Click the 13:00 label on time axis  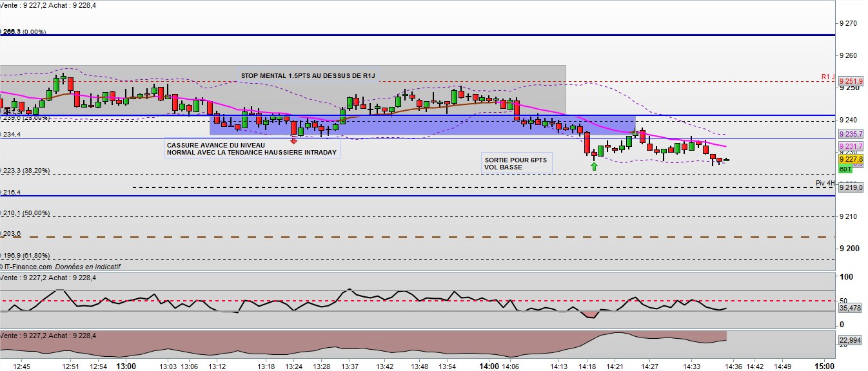126,366
